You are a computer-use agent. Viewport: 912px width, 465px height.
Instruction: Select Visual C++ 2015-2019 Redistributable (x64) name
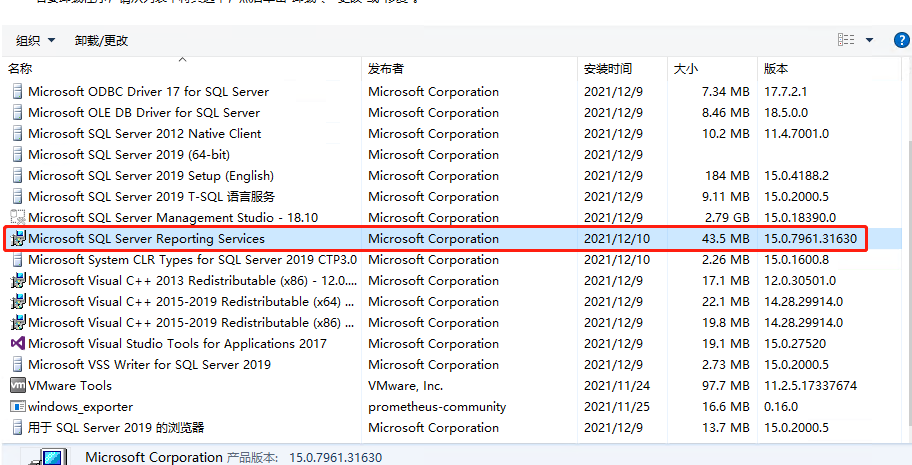coord(192,301)
